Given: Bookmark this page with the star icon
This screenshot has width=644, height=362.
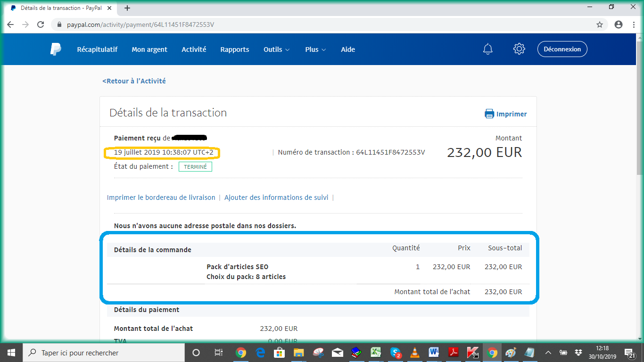Looking at the screenshot, I should (600, 25).
